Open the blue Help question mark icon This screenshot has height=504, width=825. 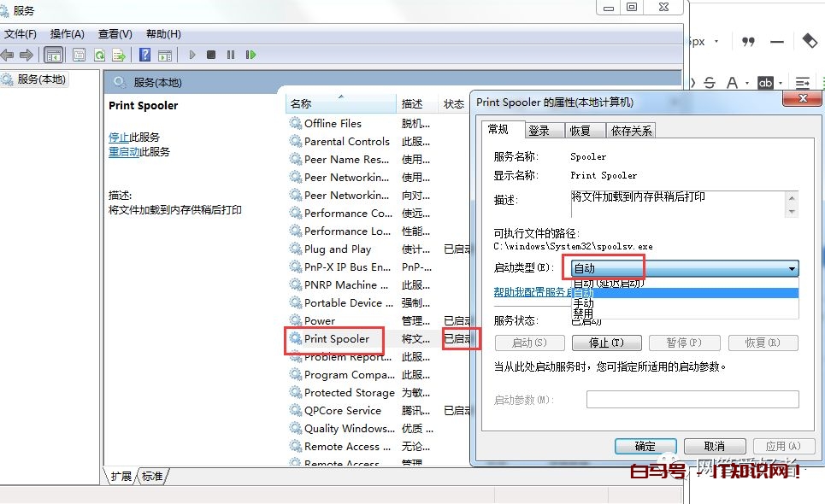144,55
